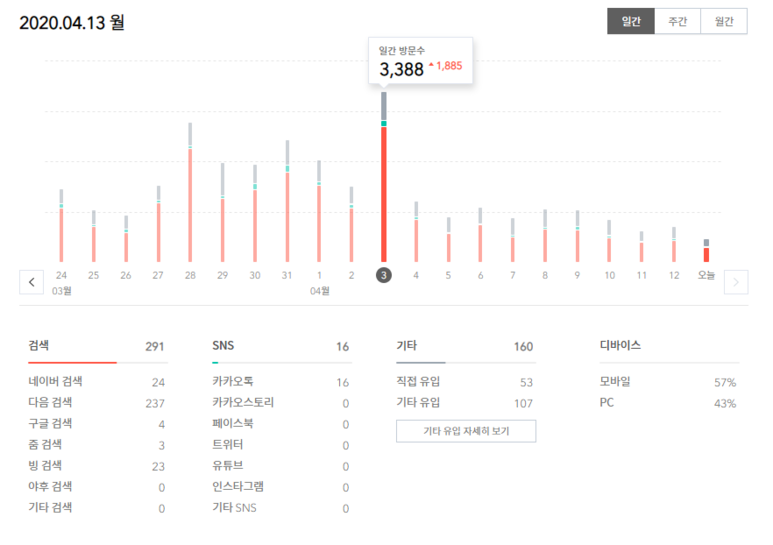Select the bar for April 9
773x545 pixels.
(x=577, y=236)
